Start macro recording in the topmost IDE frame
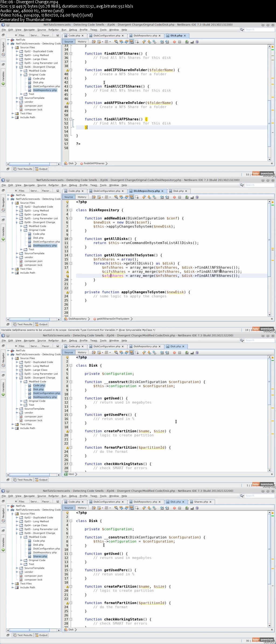The height and width of the screenshot is (644, 276). pyautogui.click(x=174, y=42)
